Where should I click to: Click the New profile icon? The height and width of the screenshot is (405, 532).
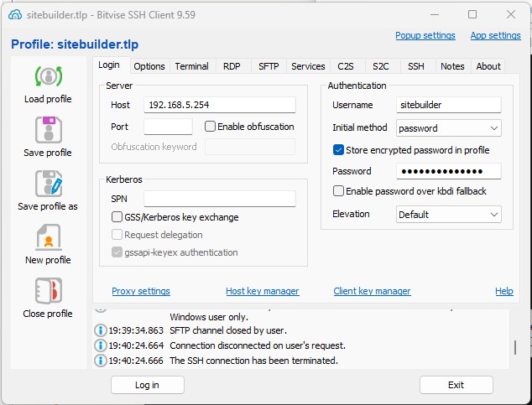click(49, 237)
